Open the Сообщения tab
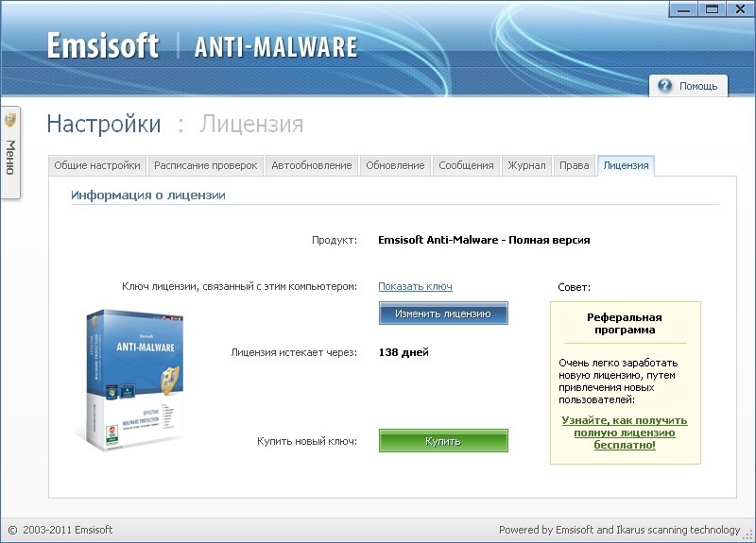756x543 pixels. tap(466, 165)
